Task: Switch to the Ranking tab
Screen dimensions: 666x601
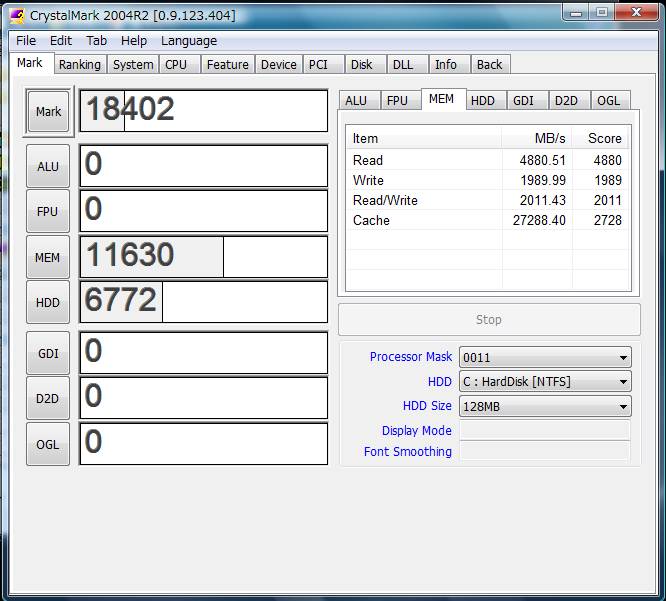Action: pyautogui.click(x=79, y=65)
